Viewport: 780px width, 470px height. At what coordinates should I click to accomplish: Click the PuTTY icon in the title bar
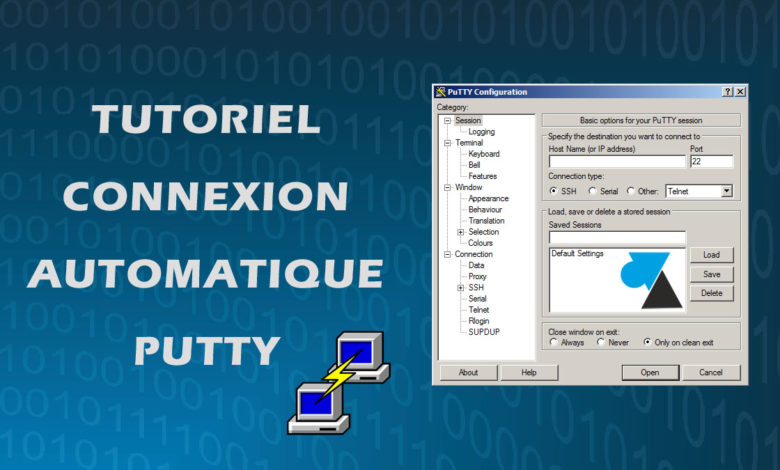tap(440, 92)
